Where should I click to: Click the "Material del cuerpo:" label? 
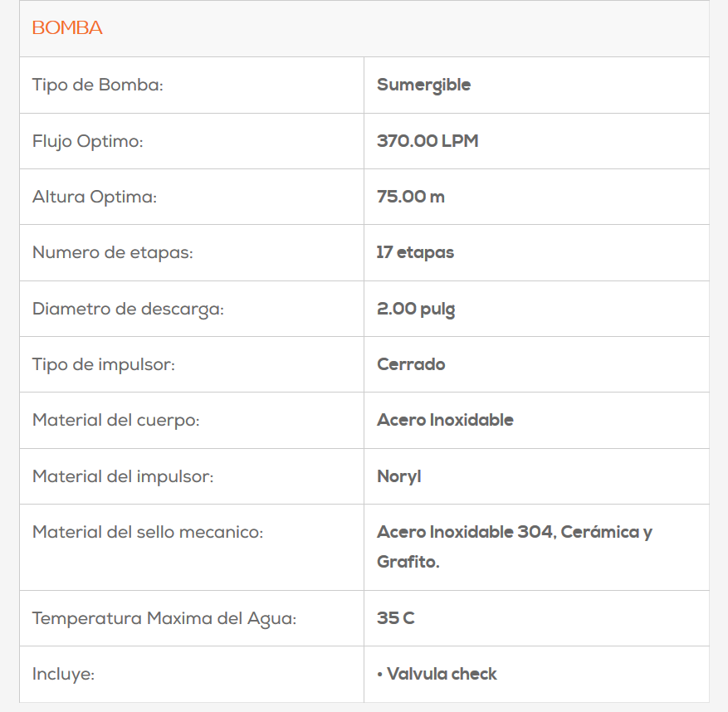115,420
